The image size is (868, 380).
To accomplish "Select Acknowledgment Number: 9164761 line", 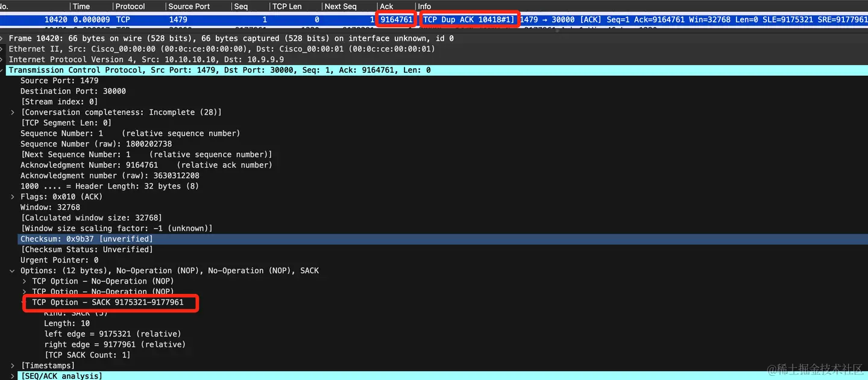I will coord(146,165).
